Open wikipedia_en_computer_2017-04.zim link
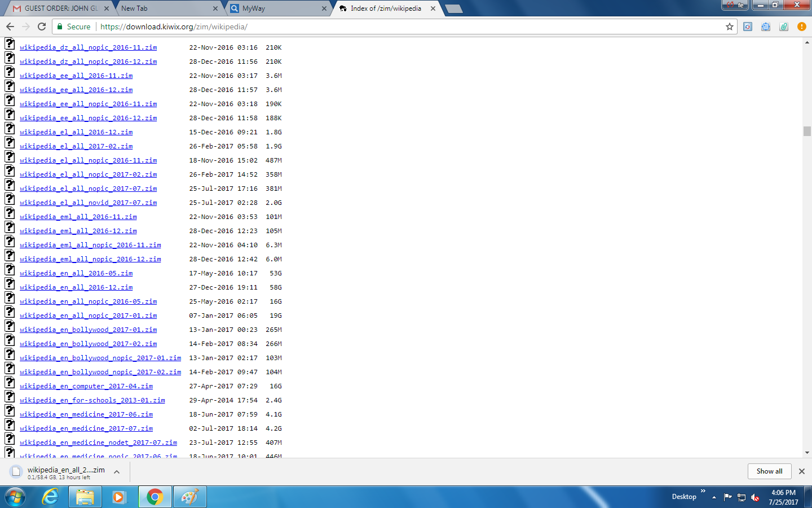Image resolution: width=812 pixels, height=508 pixels. 86,386
